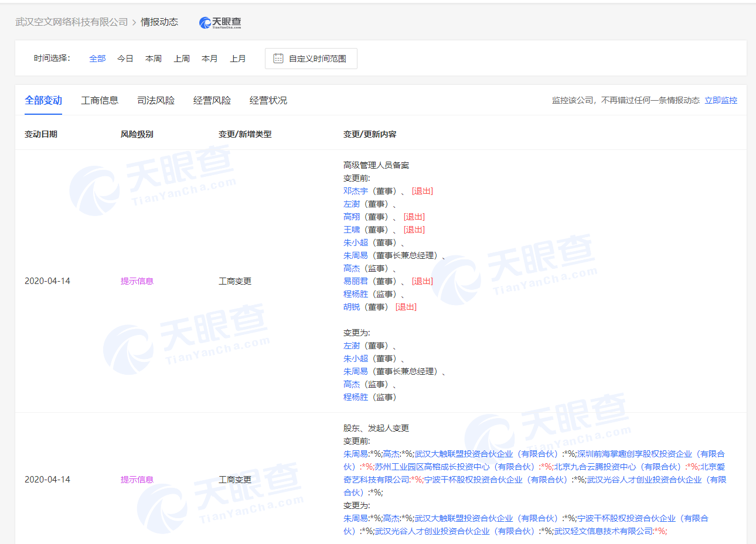Click 立即监控 link
The image size is (756, 544).
[721, 100]
